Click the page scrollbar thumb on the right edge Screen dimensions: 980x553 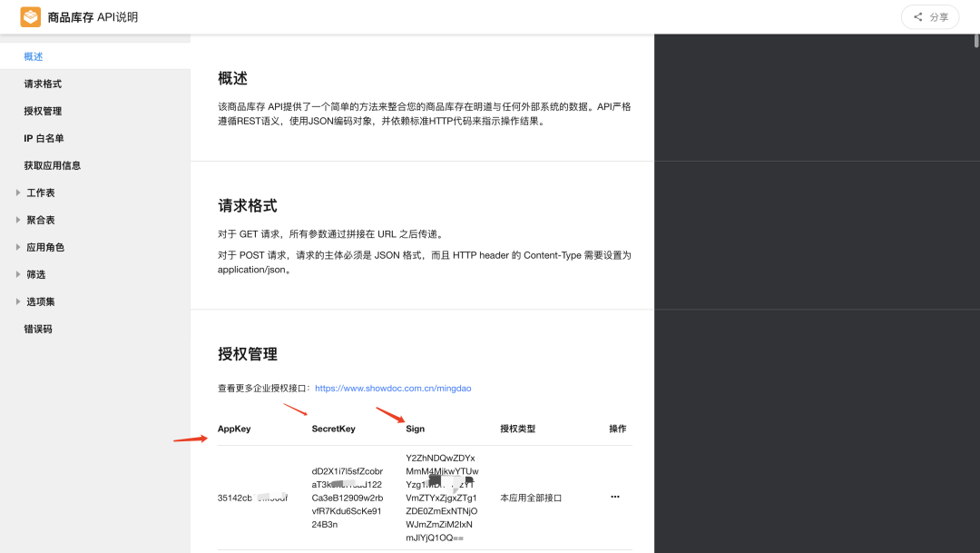(976, 41)
